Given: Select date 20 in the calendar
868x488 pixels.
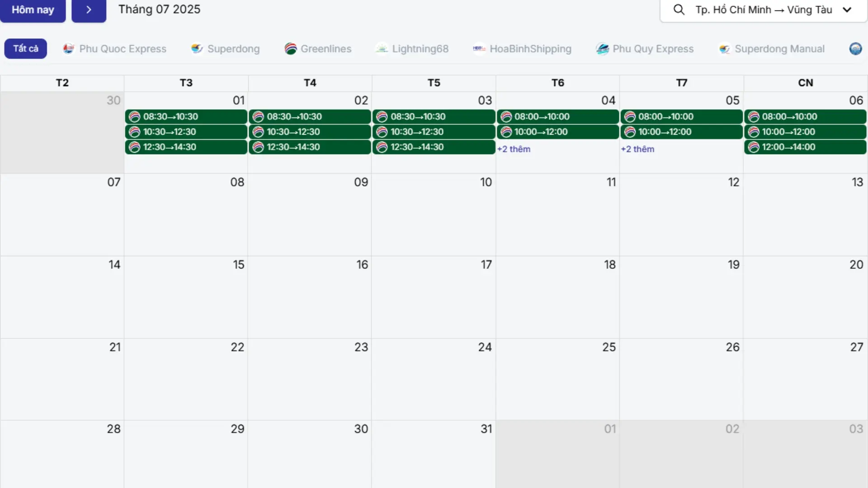Looking at the screenshot, I should [856, 264].
